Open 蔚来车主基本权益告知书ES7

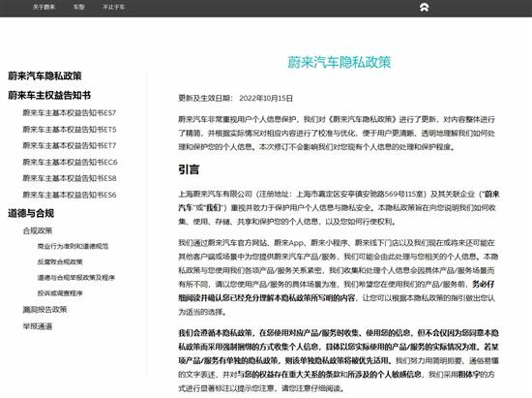[70, 112]
